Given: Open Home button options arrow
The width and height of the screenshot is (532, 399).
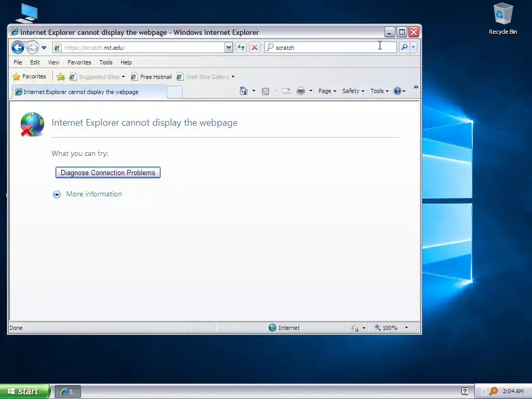Looking at the screenshot, I should tap(254, 91).
